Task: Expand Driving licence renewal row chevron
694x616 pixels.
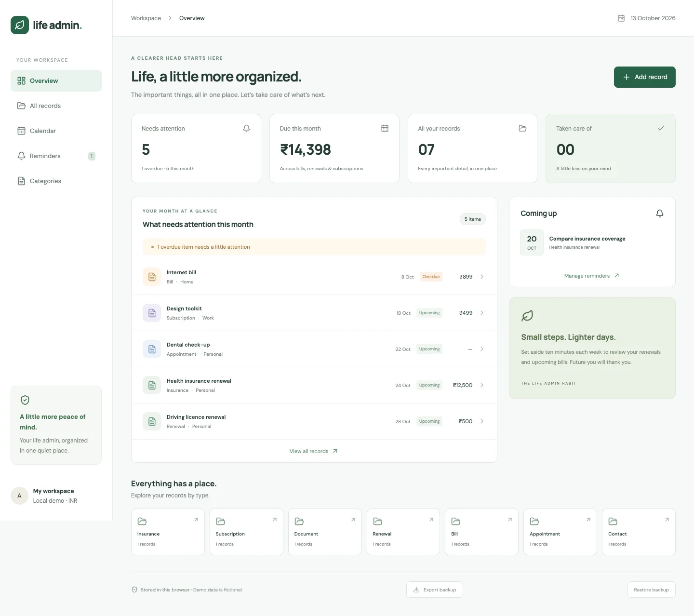Action: pos(482,421)
